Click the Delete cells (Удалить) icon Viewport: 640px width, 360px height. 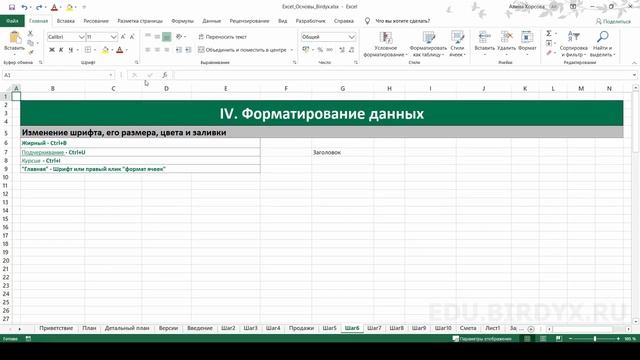tap(507, 38)
